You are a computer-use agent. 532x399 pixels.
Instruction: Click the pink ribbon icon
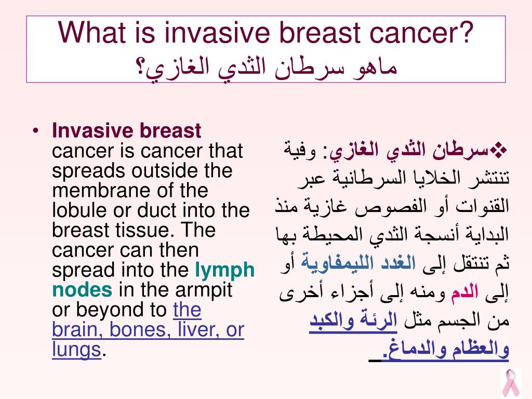511,383
